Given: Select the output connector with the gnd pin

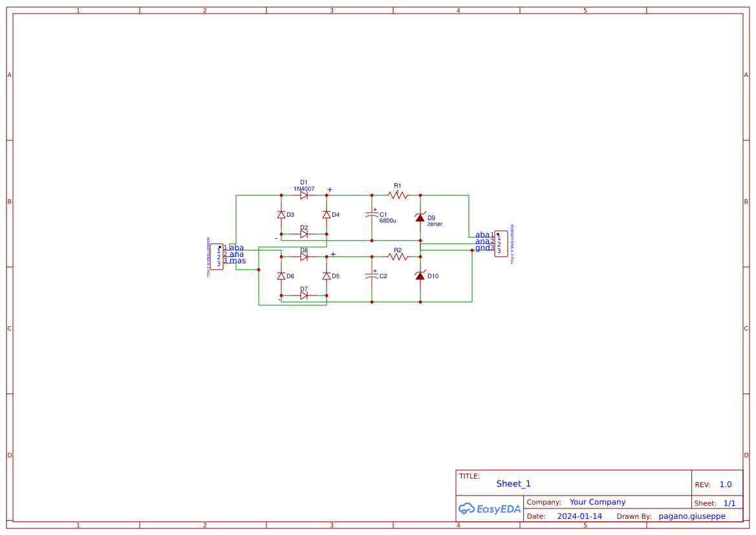Looking at the screenshot, I should 501,244.
